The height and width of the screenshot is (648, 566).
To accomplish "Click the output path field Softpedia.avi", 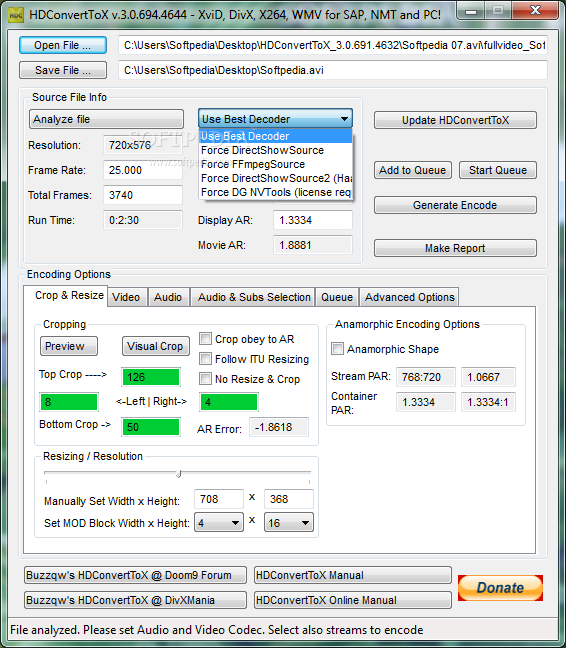I will point(333,70).
